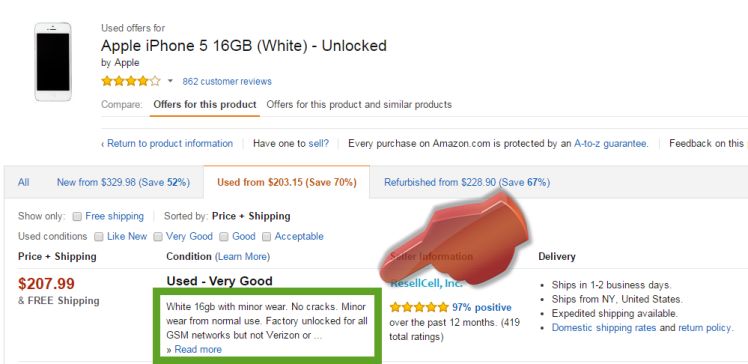Screen dimensions: 748x364
Task: Click the product star rating icons
Action: tap(131, 81)
